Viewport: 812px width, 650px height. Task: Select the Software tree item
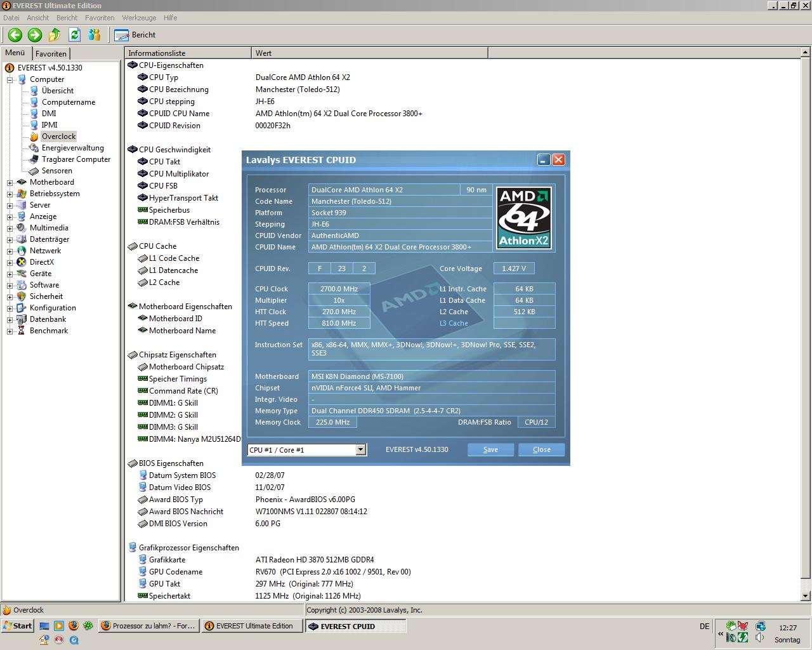[x=44, y=285]
